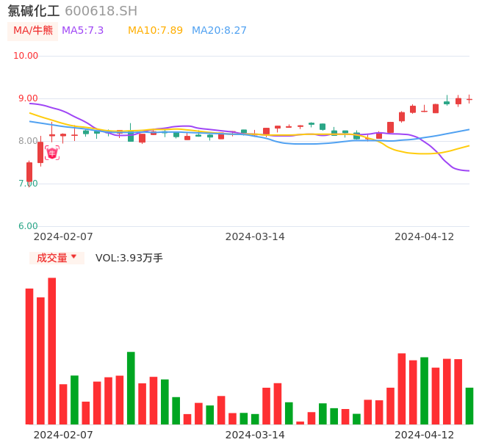This screenshot has height=445, width=504.
Task: Click the tallest red volume bar
Action: coord(52,351)
